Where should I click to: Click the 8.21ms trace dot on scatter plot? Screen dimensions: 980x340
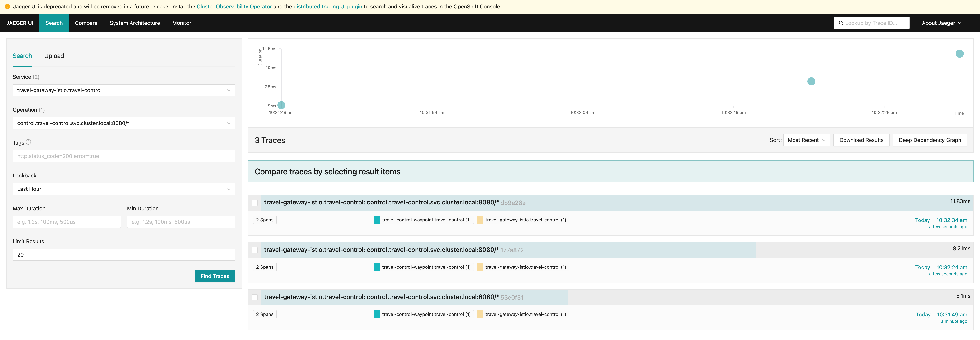point(811,81)
